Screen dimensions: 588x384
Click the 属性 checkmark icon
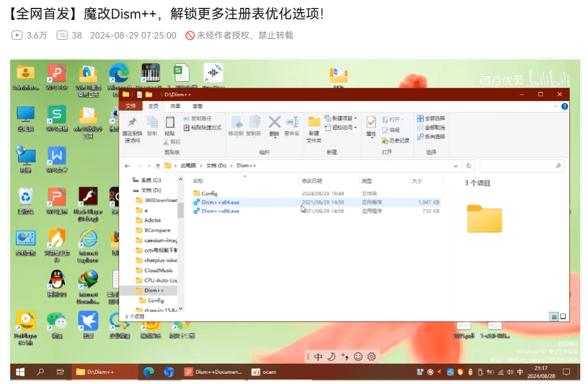[371, 123]
